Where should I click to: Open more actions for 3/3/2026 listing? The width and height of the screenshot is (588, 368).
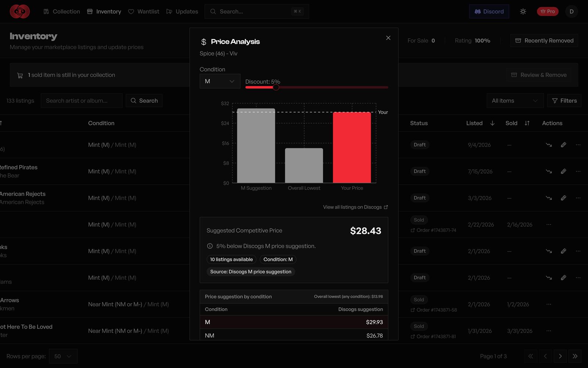(x=578, y=198)
